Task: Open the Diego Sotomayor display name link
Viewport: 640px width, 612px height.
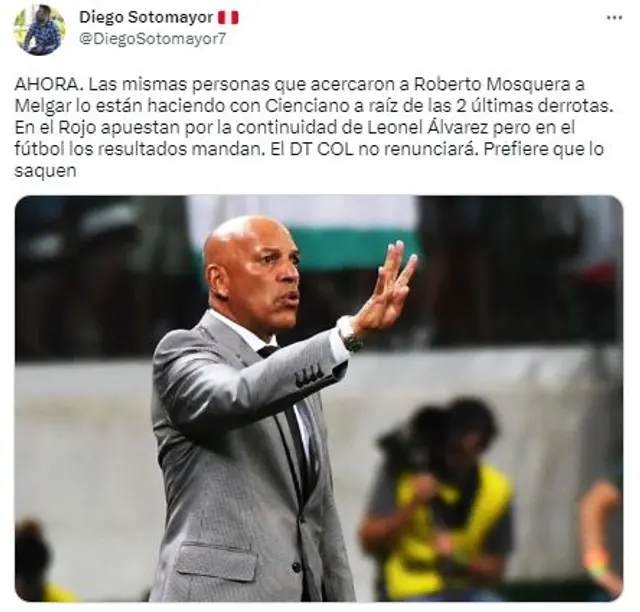Action: tap(146, 18)
